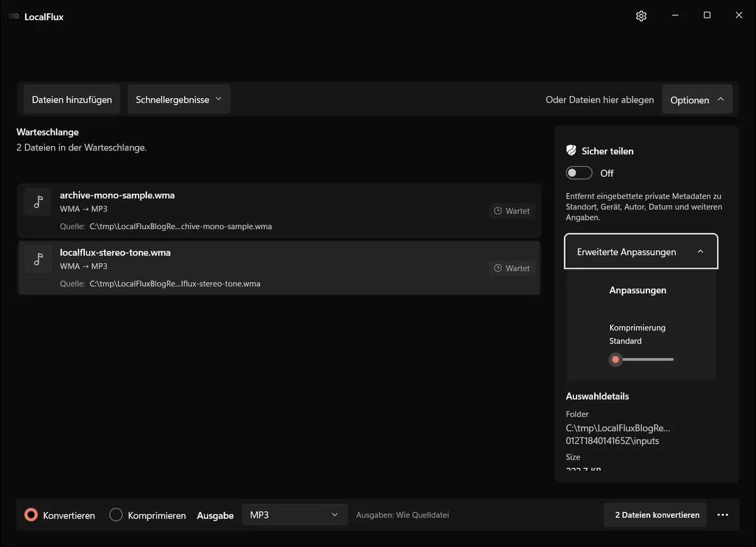Collapse the Optionen panel
Screen dimensions: 756x547
(697, 99)
